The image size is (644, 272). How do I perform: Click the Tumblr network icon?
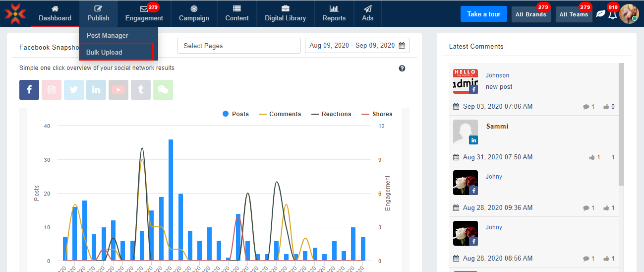pyautogui.click(x=141, y=90)
